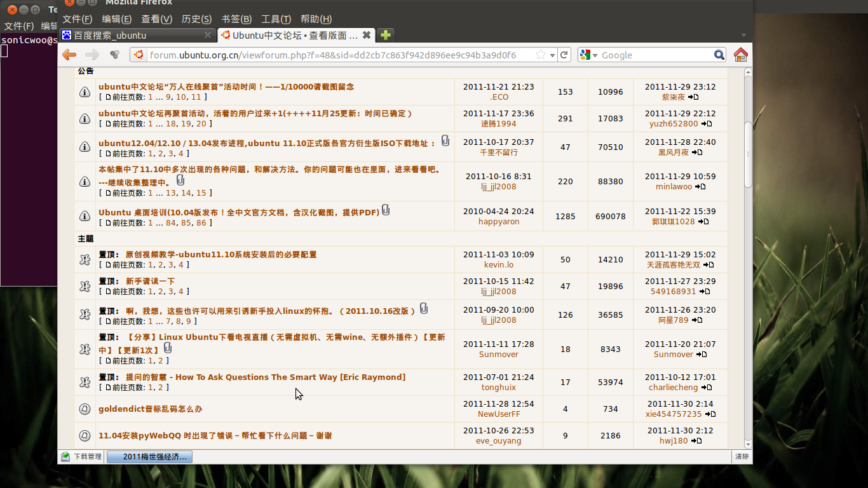
Task: Click the 2011梅世强经济 download item in the status bar
Action: coord(149,456)
